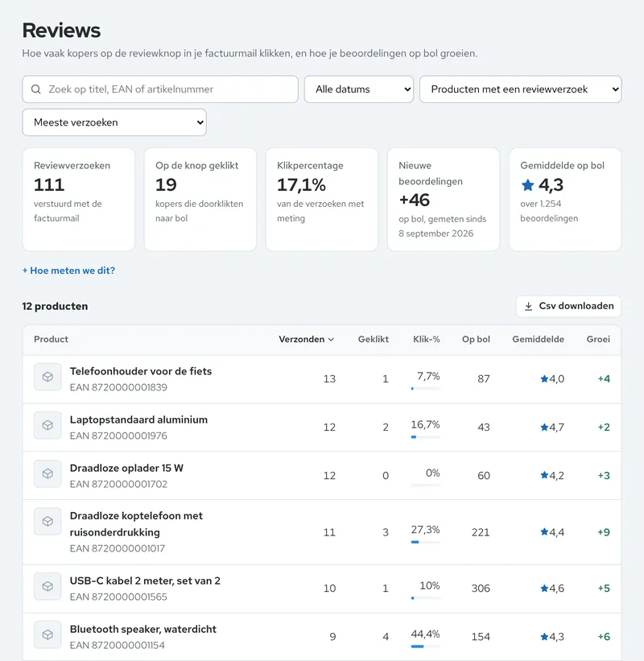The image size is (644, 661).
Task: Click growth value +4
Action: (x=604, y=378)
